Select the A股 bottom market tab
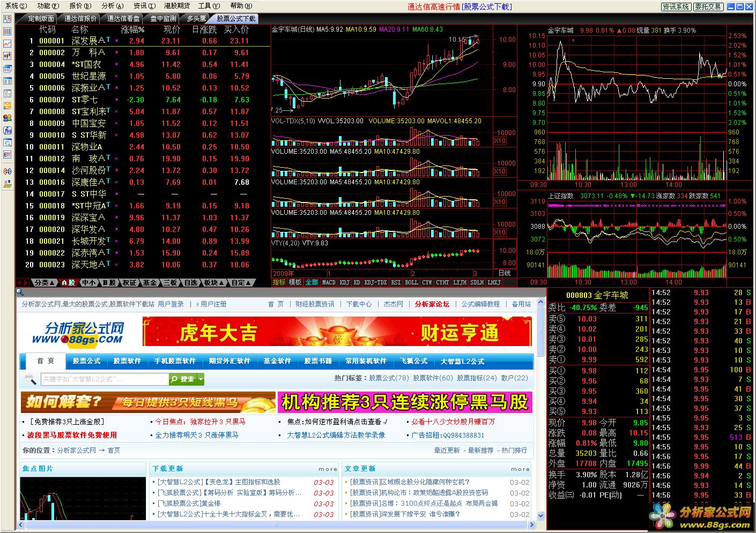The image size is (756, 533). pos(68,282)
